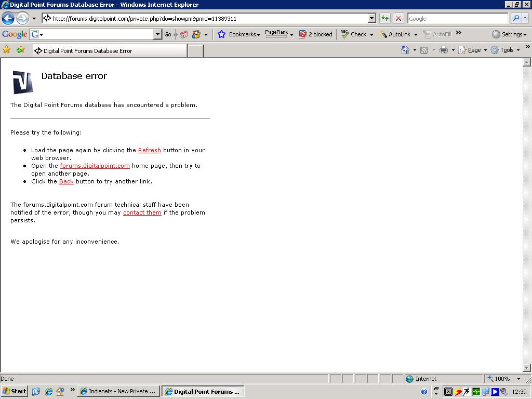Open the dropdown next to the gadgets icon
Viewport: 532px width, 399px height.
pyautogui.click(x=206, y=35)
